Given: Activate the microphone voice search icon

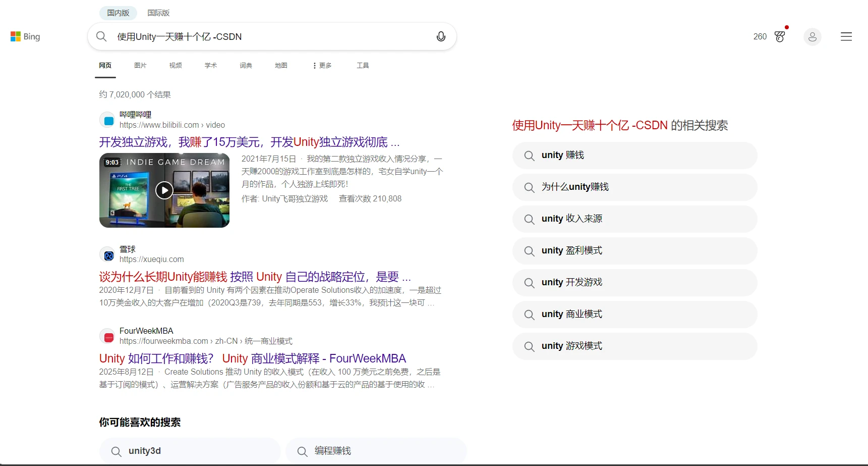Looking at the screenshot, I should point(441,36).
